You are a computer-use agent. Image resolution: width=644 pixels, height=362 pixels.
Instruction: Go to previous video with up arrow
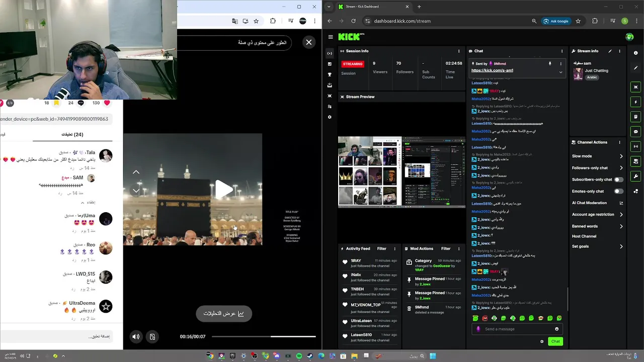[x=136, y=172]
